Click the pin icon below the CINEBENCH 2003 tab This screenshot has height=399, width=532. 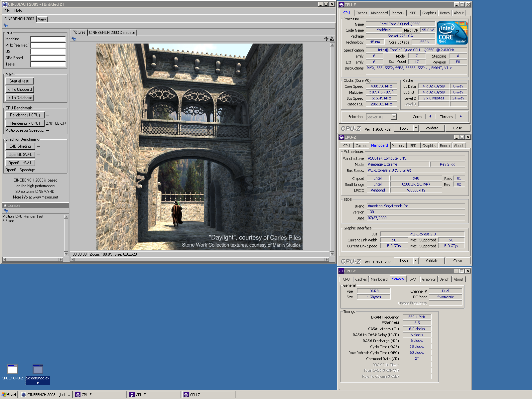click(6, 26)
